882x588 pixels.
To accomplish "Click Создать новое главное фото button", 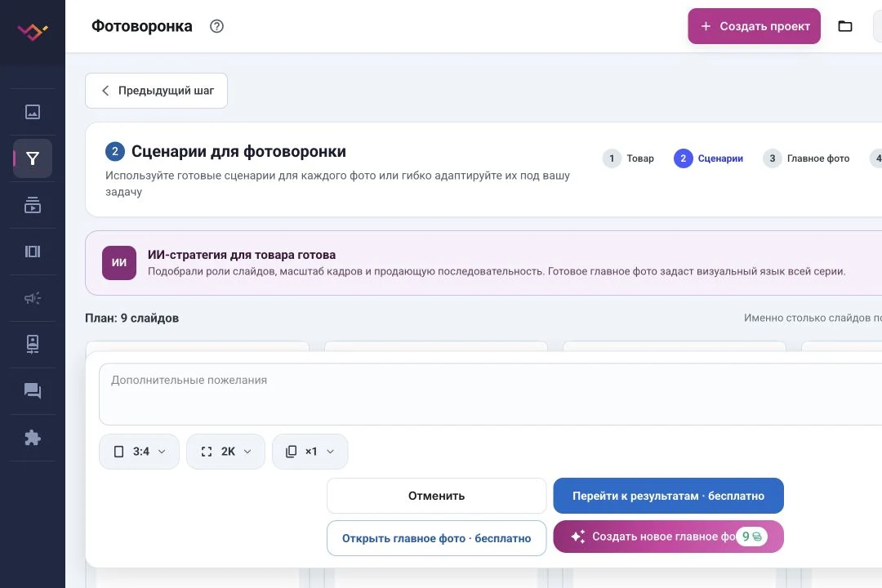I will pyautogui.click(x=668, y=537).
